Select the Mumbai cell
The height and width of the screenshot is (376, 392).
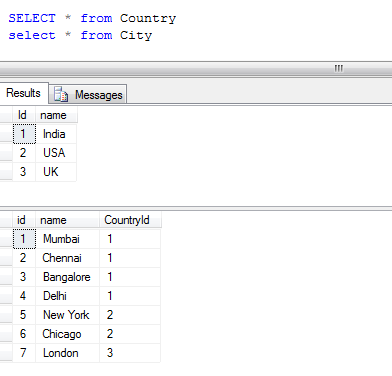67,239
